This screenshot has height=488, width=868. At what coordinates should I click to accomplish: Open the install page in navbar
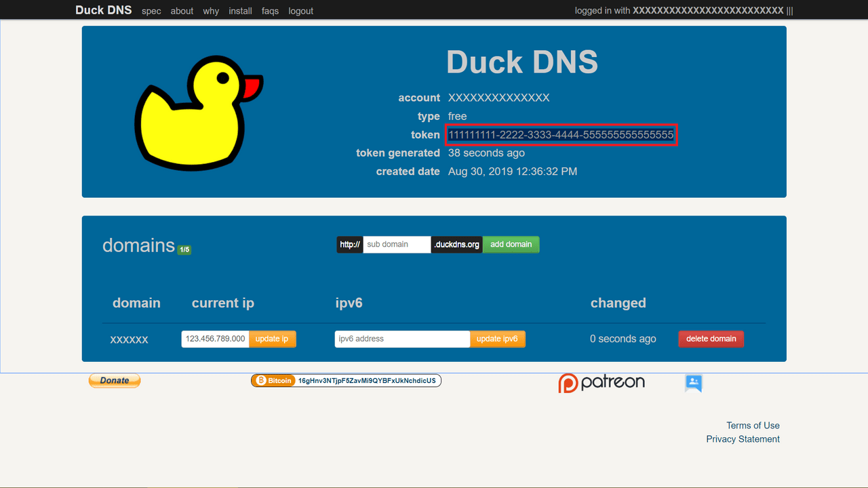(x=241, y=11)
